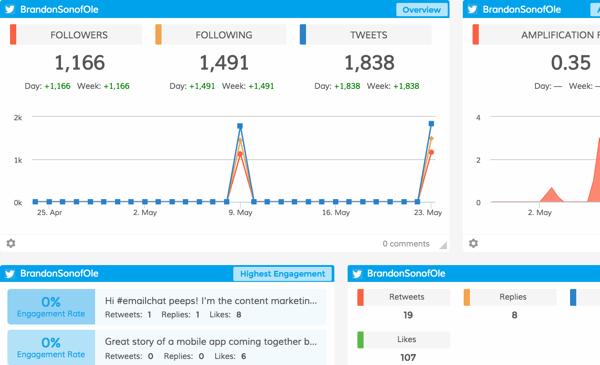Click the 107 likes value
The width and height of the screenshot is (600, 365).
408,358
